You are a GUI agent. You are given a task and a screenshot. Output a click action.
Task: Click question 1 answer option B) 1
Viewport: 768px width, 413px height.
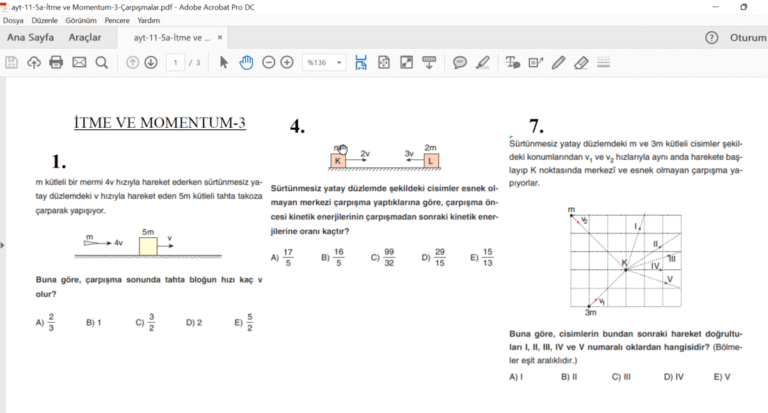tap(94, 323)
